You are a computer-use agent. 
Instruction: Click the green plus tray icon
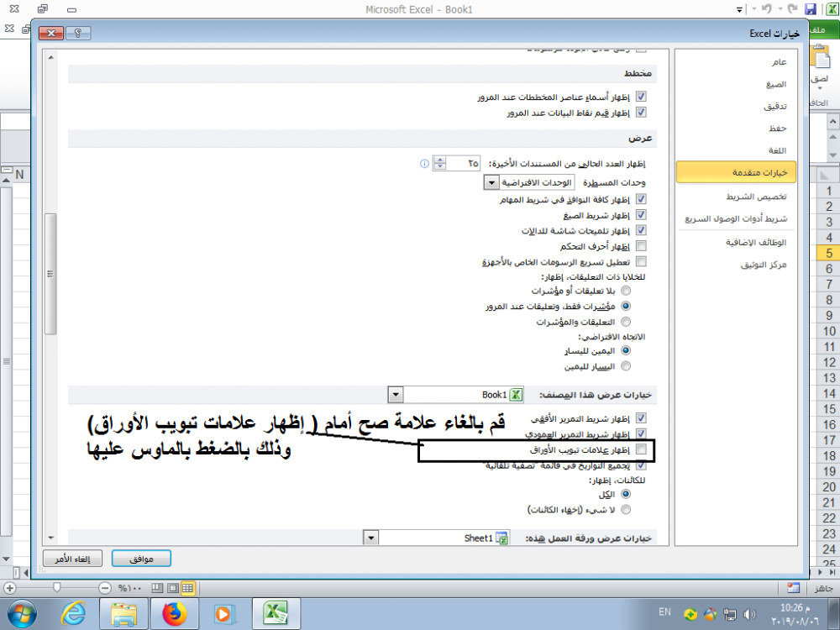690,615
